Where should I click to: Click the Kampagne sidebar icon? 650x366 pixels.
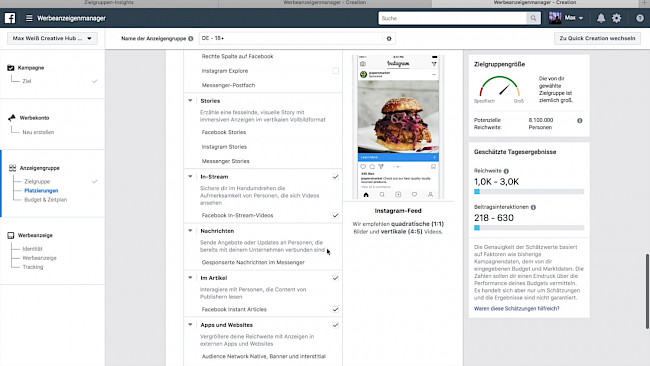11,68
